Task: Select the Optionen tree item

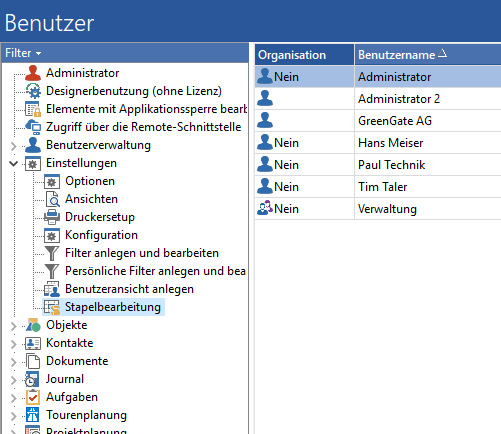Action: [90, 181]
